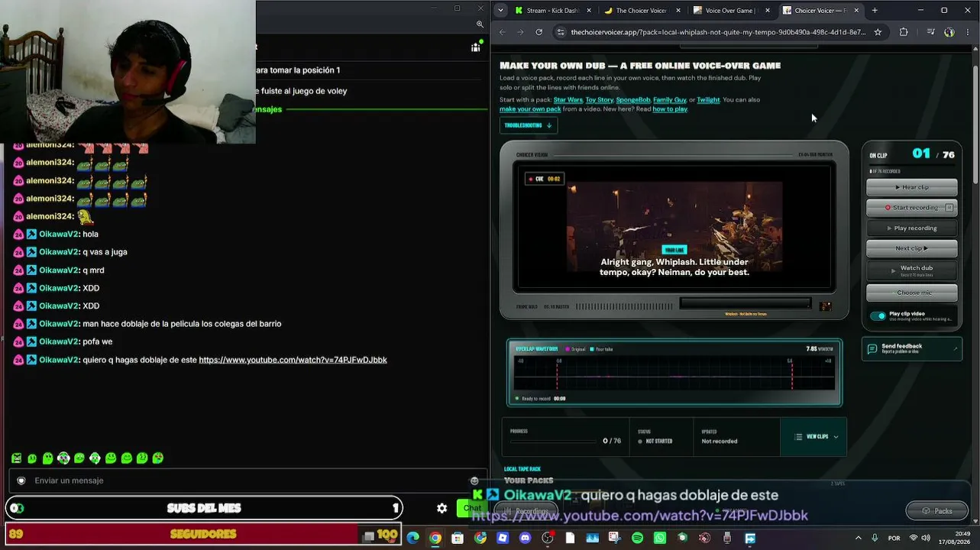The height and width of the screenshot is (550, 980).
Task: Open the Send feedback panel
Action: pos(911,348)
